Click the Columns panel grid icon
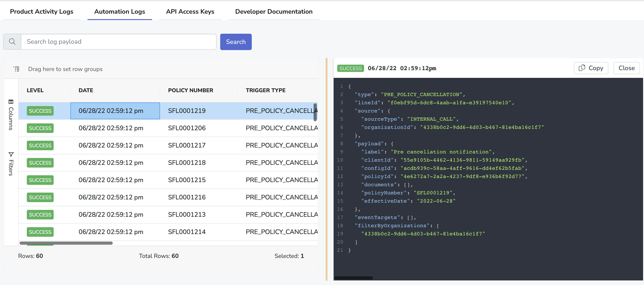 11,102
